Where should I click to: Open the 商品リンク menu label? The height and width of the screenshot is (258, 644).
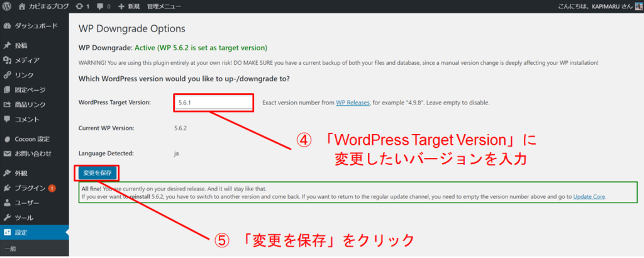pyautogui.click(x=30, y=104)
